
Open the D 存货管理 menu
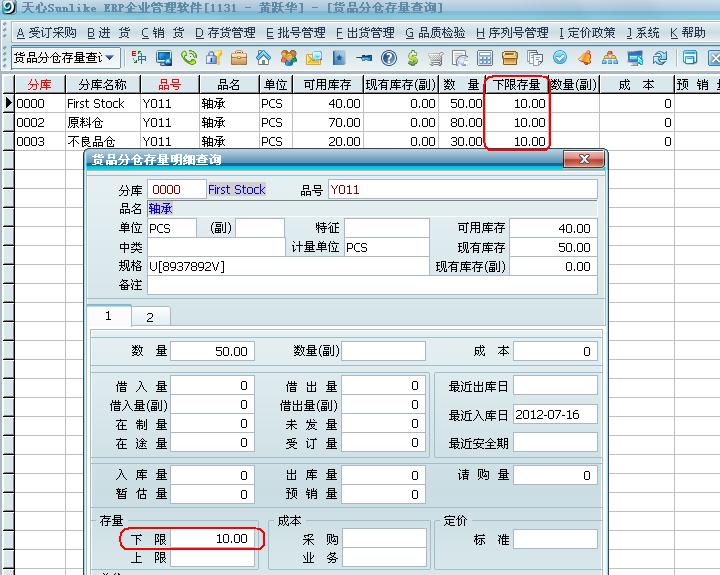[225, 33]
